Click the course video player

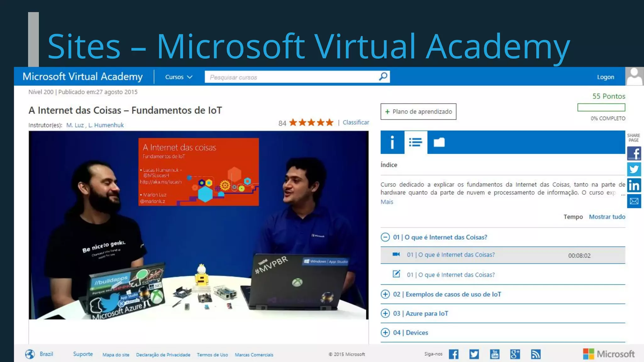coord(198,225)
